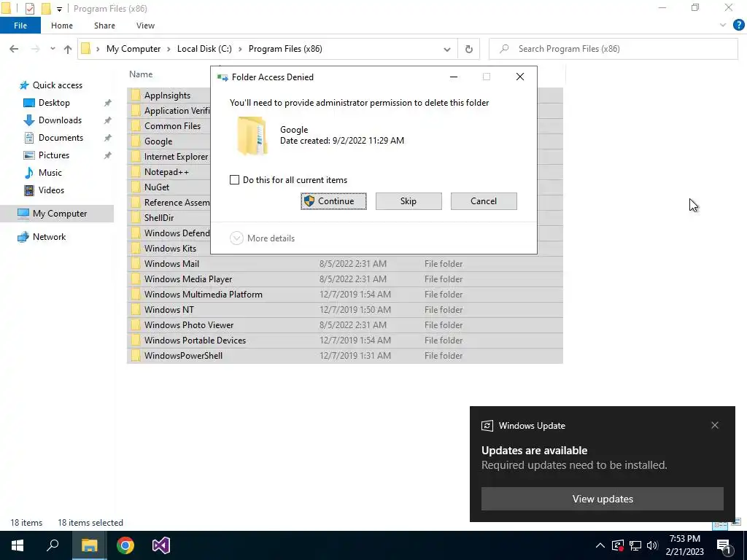Expand More details in the dialog
Image resolution: width=747 pixels, height=560 pixels.
tap(263, 238)
